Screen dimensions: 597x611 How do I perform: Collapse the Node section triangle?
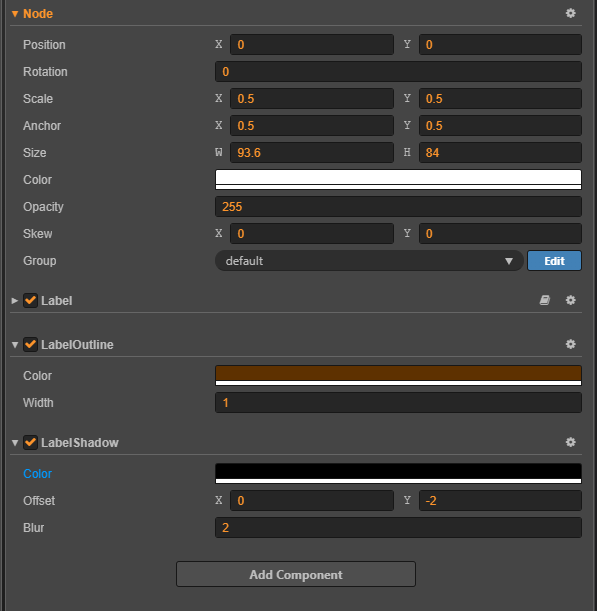tap(15, 14)
